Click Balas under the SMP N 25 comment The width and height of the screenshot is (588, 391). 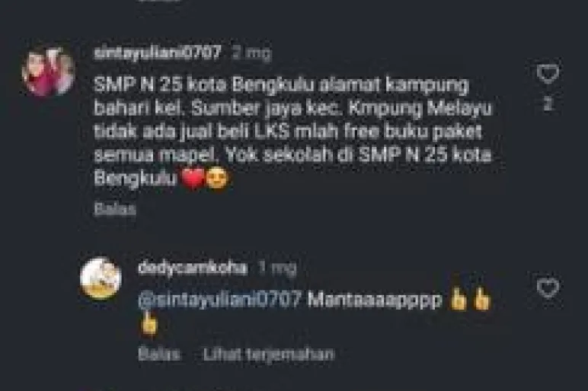[x=115, y=209]
